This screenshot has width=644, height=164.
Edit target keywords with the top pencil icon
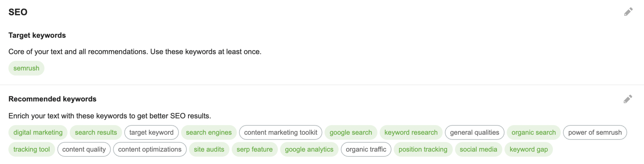pos(628,12)
